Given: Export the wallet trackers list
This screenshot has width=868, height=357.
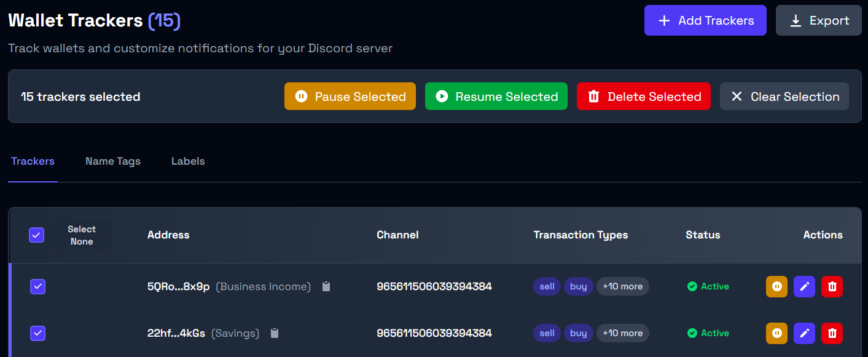Looking at the screenshot, I should click(x=818, y=20).
